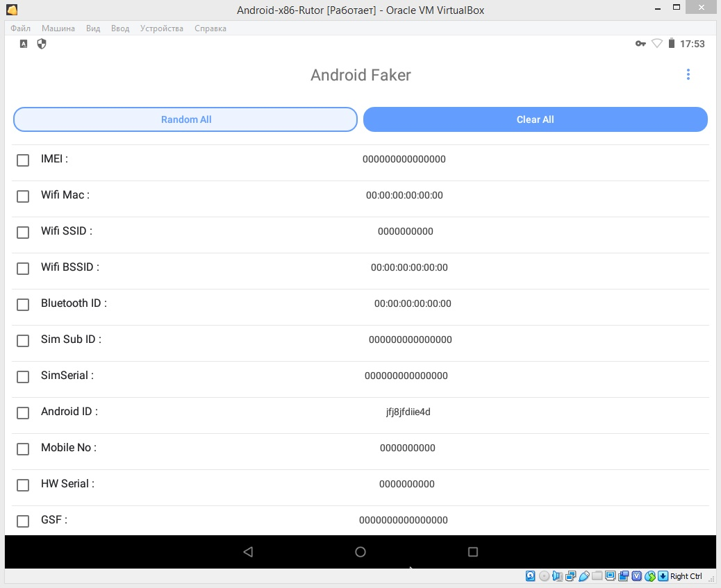The width and height of the screenshot is (721, 588).
Task: Click the VirtualBox USB devices icon
Action: pos(583,576)
